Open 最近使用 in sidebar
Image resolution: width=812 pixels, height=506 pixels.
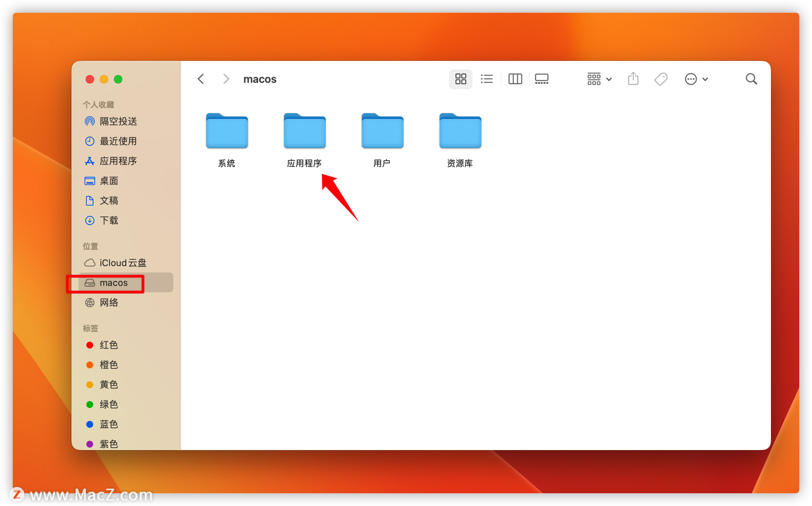click(126, 141)
